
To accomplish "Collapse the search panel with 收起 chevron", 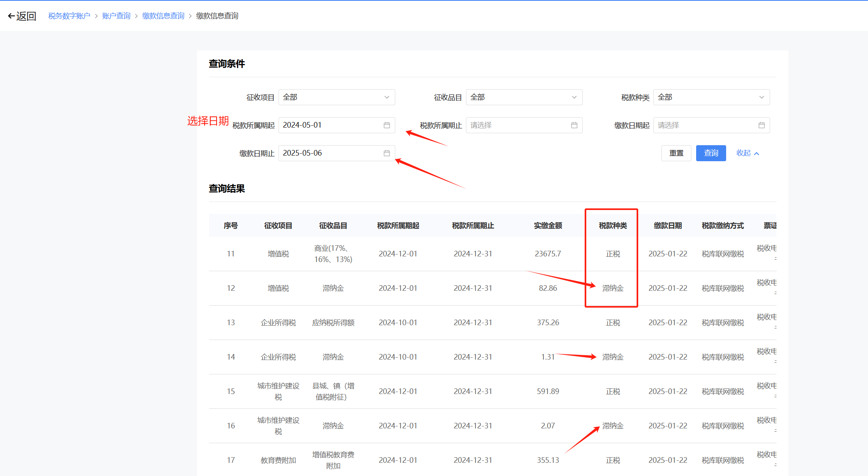I will pyautogui.click(x=747, y=153).
